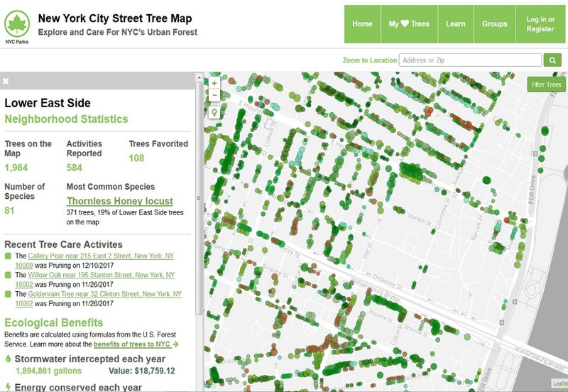Click the Number of Species value 81
The height and width of the screenshot is (392, 568).
[x=9, y=210]
